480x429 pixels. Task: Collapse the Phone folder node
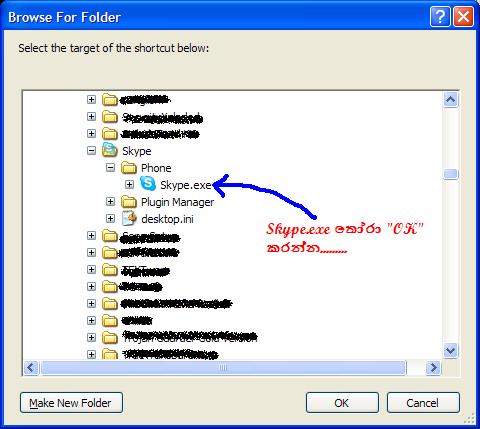110,168
